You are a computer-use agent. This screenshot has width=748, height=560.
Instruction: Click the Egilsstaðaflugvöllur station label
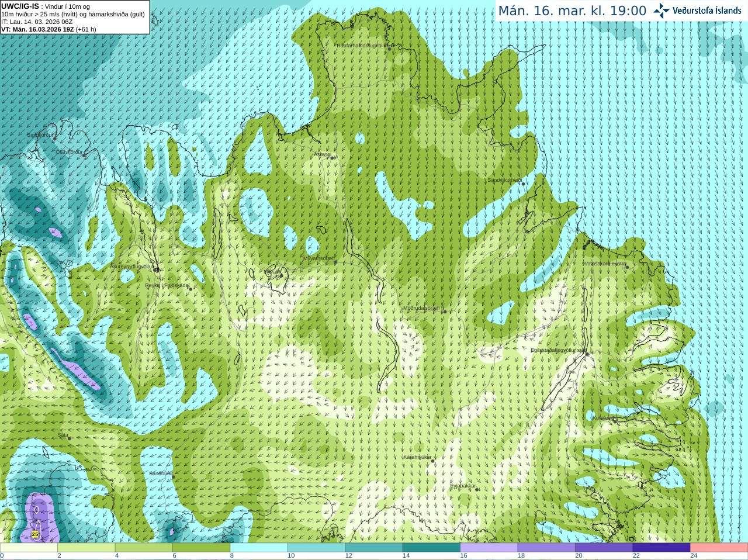558,350
